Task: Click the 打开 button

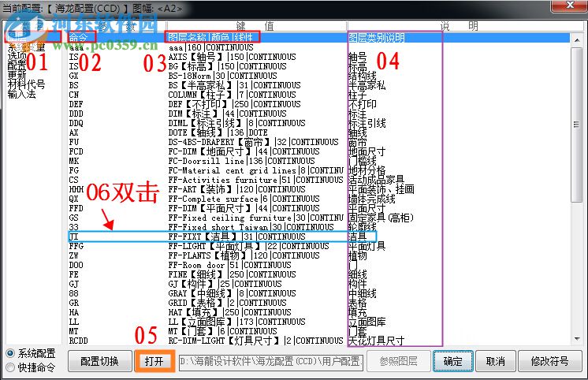Action: click(154, 361)
